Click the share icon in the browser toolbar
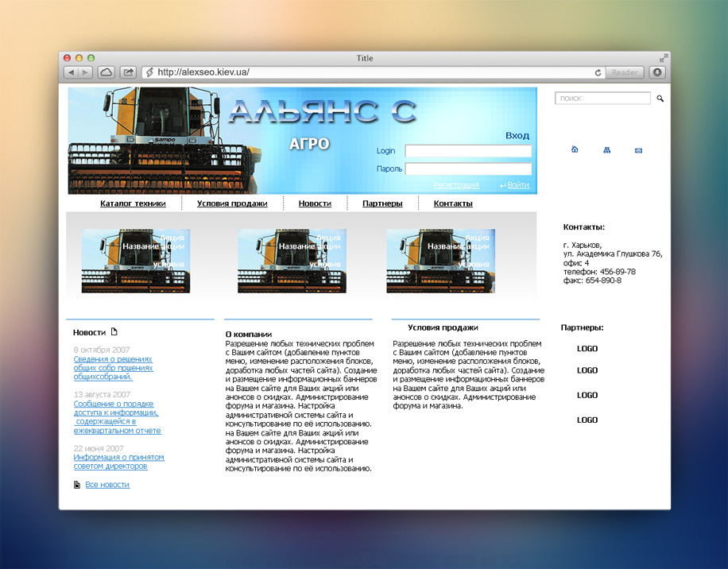The height and width of the screenshot is (569, 728). tap(128, 72)
